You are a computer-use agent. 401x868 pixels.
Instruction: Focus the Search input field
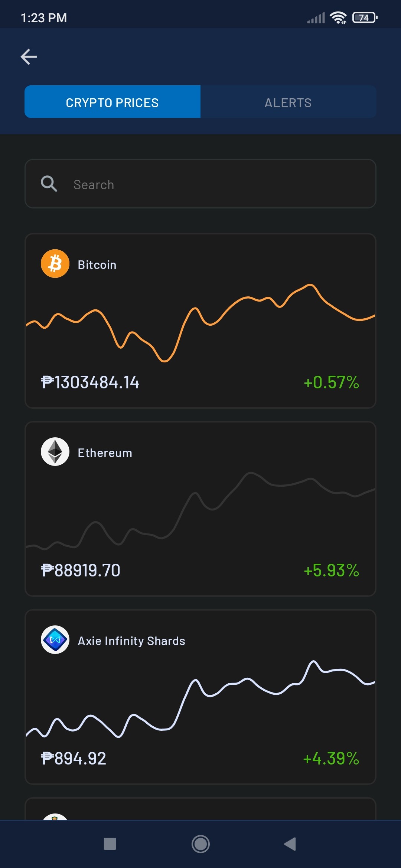click(x=200, y=184)
